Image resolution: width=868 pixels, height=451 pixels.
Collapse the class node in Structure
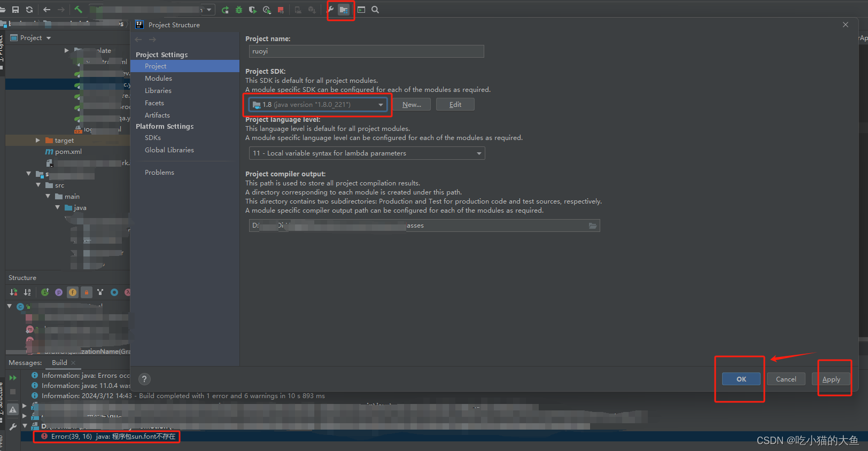pyautogui.click(x=9, y=306)
